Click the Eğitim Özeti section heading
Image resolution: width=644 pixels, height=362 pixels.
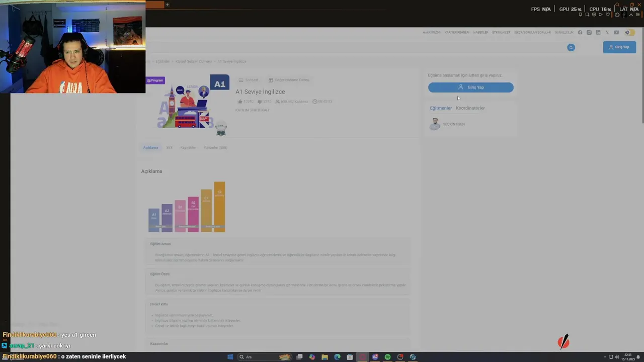tap(159, 274)
